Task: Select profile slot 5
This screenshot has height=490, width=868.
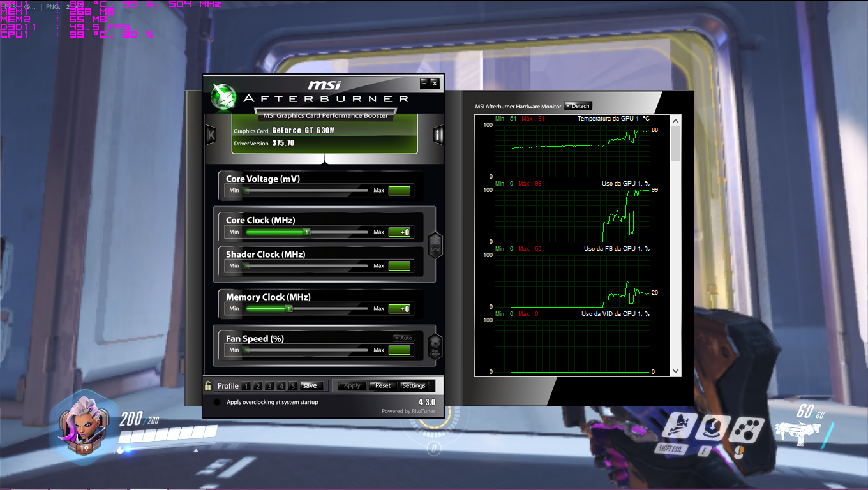Action: click(292, 386)
